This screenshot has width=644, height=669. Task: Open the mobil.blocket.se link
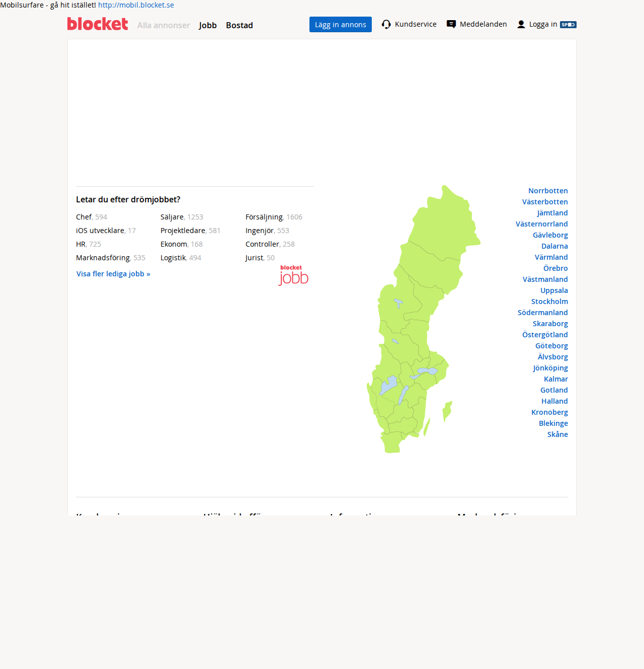(136, 5)
